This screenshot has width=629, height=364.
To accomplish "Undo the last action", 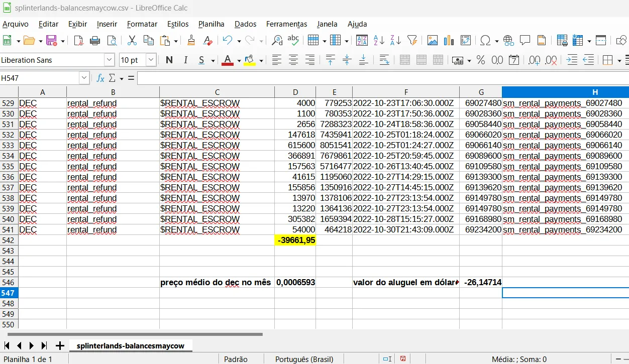I will pyautogui.click(x=228, y=41).
